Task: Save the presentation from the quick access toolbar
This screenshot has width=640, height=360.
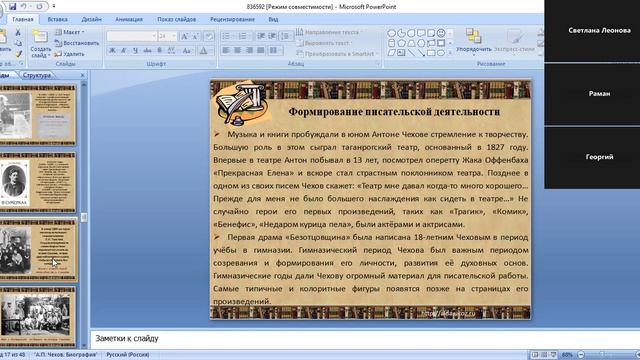Action: coord(12,7)
